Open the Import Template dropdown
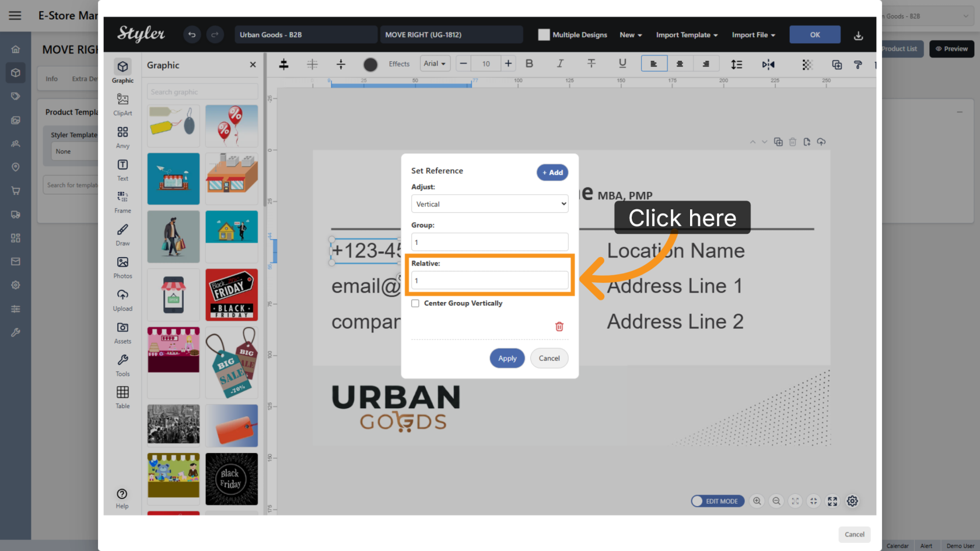Screen dimensions: 980x551 [x=687, y=35]
